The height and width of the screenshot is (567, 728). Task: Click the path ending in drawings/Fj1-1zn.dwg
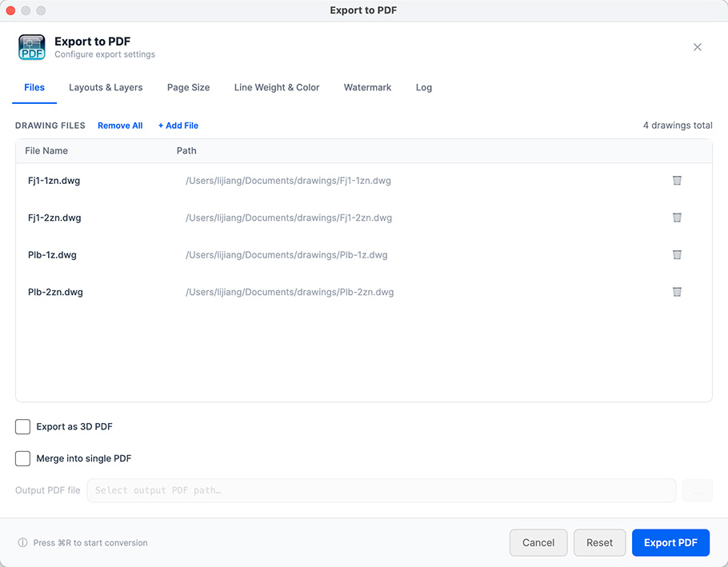pyautogui.click(x=288, y=181)
